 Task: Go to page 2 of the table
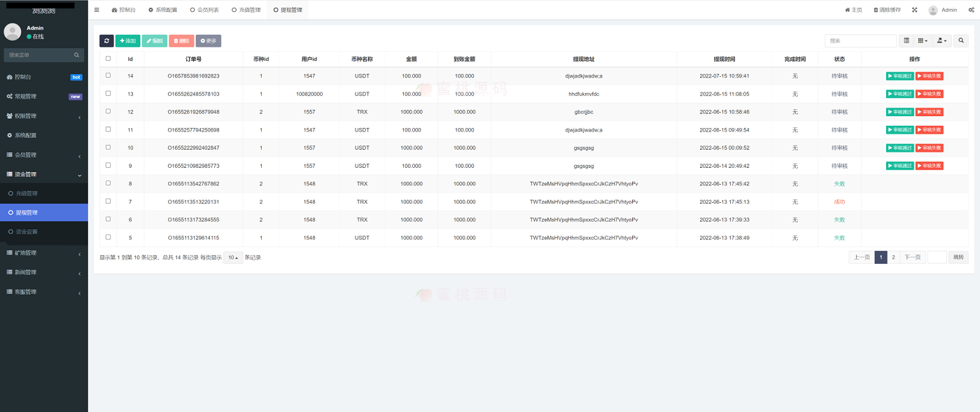point(893,257)
